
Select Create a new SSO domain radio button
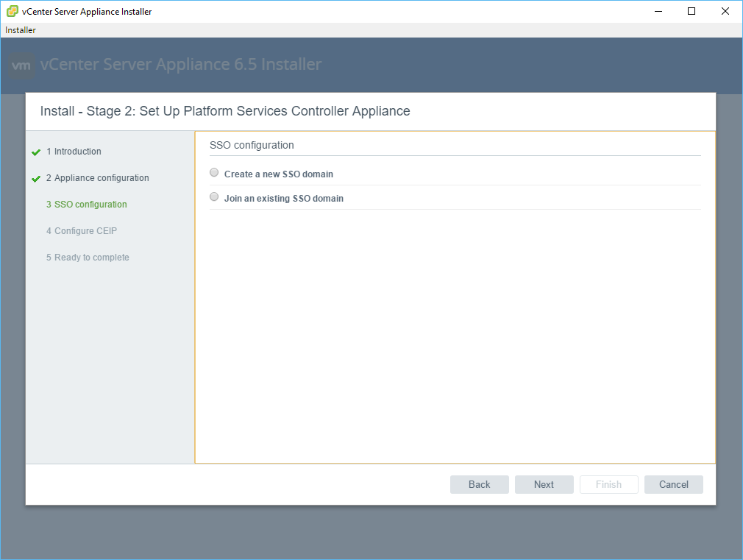point(214,173)
